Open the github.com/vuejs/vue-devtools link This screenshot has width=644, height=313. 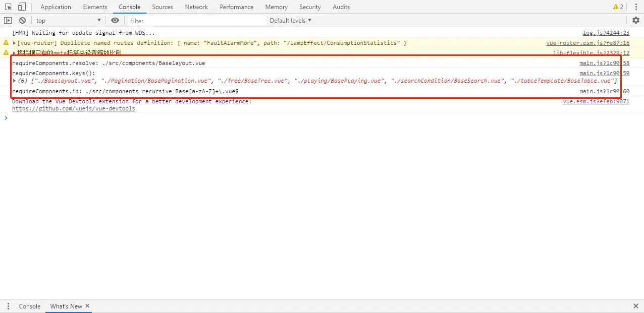pyautogui.click(x=74, y=109)
